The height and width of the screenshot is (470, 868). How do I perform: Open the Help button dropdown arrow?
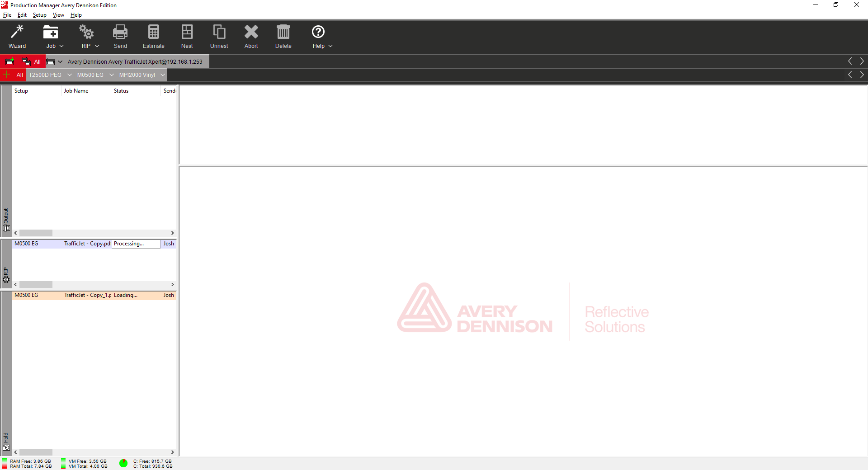point(330,46)
